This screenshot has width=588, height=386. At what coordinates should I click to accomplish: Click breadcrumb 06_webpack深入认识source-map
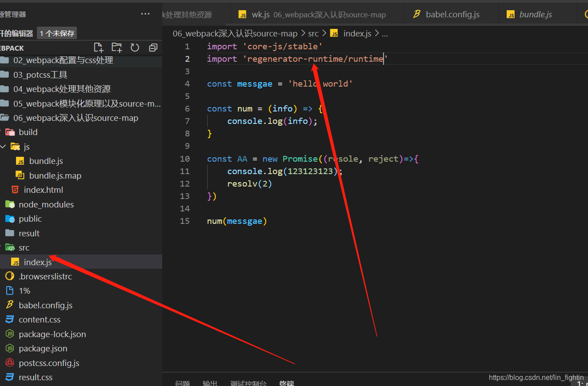[x=235, y=33]
